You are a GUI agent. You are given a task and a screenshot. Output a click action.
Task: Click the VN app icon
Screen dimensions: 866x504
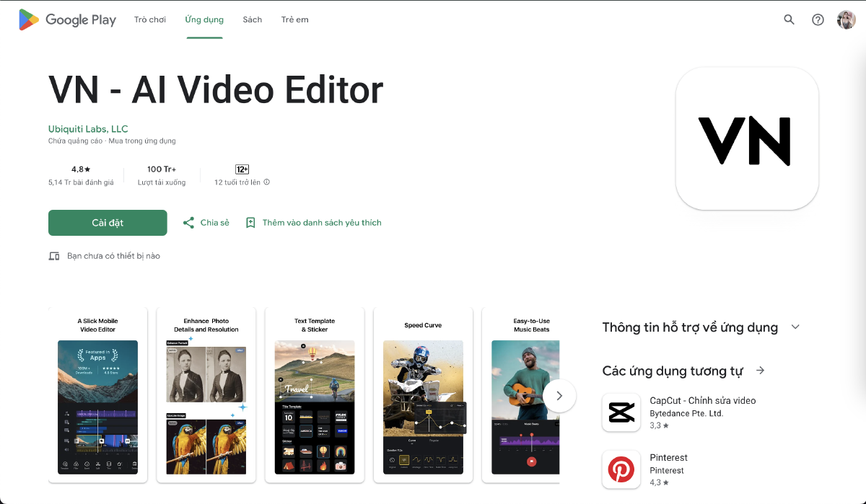point(747,138)
